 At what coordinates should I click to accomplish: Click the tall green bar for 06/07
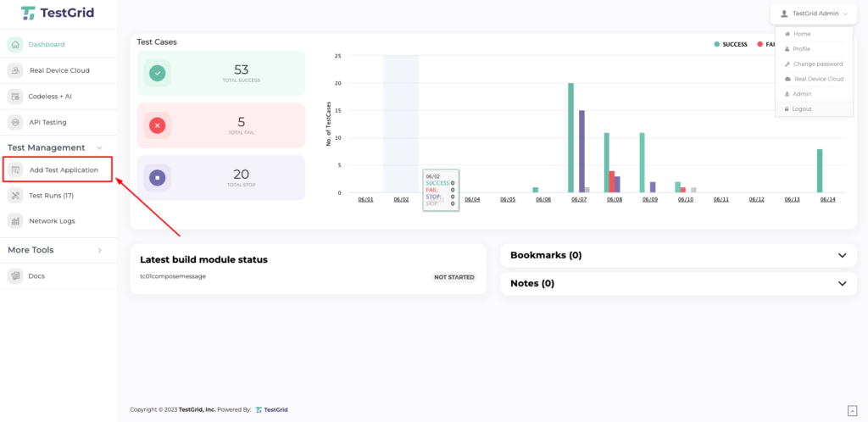click(x=570, y=138)
